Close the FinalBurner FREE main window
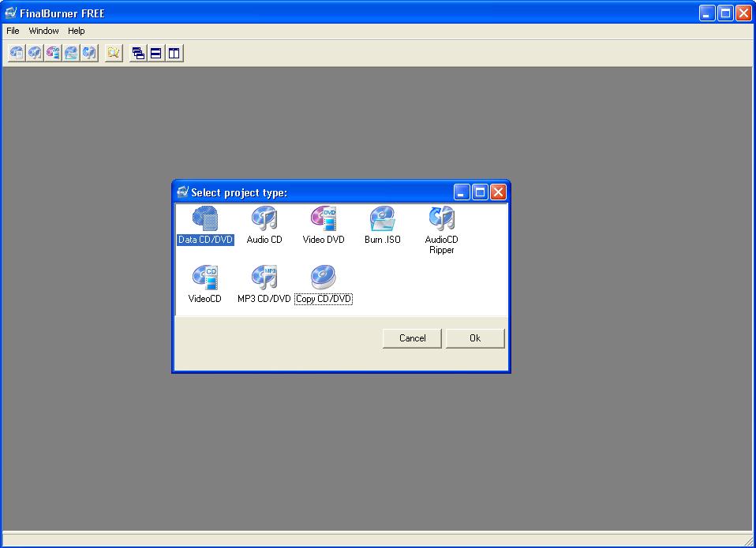This screenshot has width=756, height=548. (743, 13)
